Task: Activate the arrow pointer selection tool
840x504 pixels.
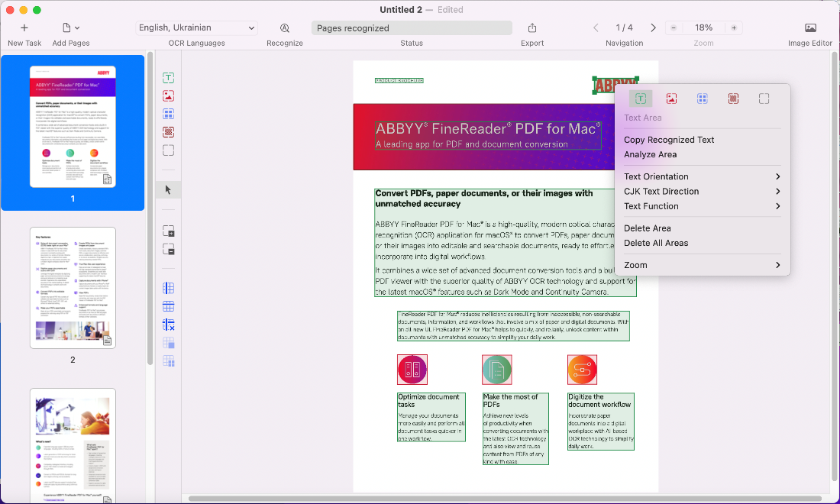Action: pos(168,189)
